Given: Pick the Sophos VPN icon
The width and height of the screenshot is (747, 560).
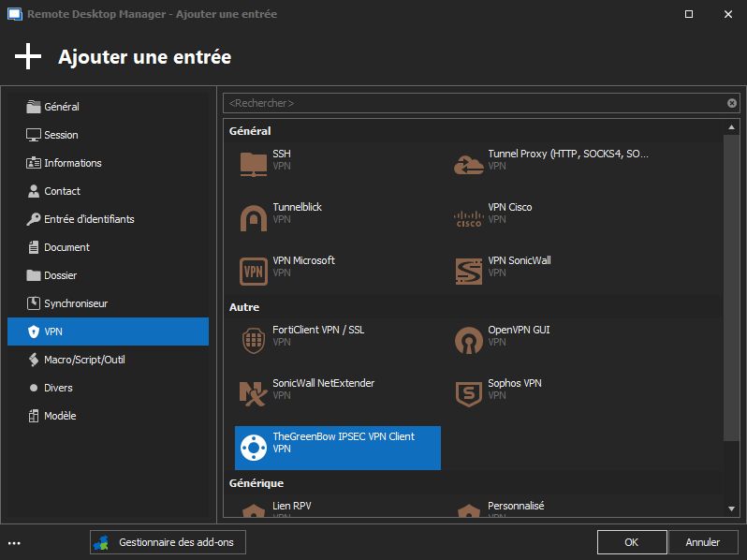Looking at the screenshot, I should [x=468, y=393].
